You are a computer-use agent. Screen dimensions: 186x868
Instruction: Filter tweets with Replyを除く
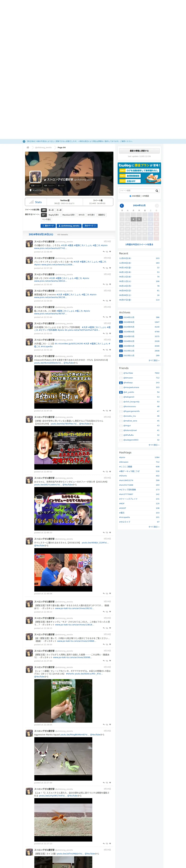coord(54,215)
